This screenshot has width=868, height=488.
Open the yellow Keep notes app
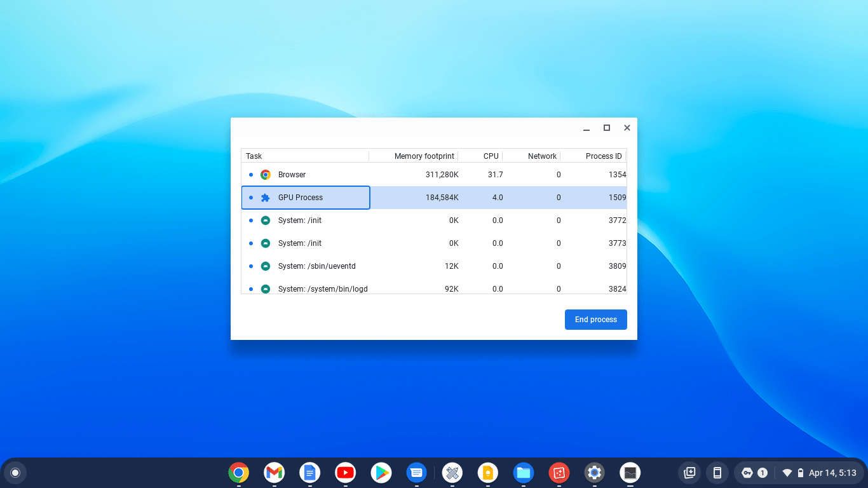pos(487,473)
